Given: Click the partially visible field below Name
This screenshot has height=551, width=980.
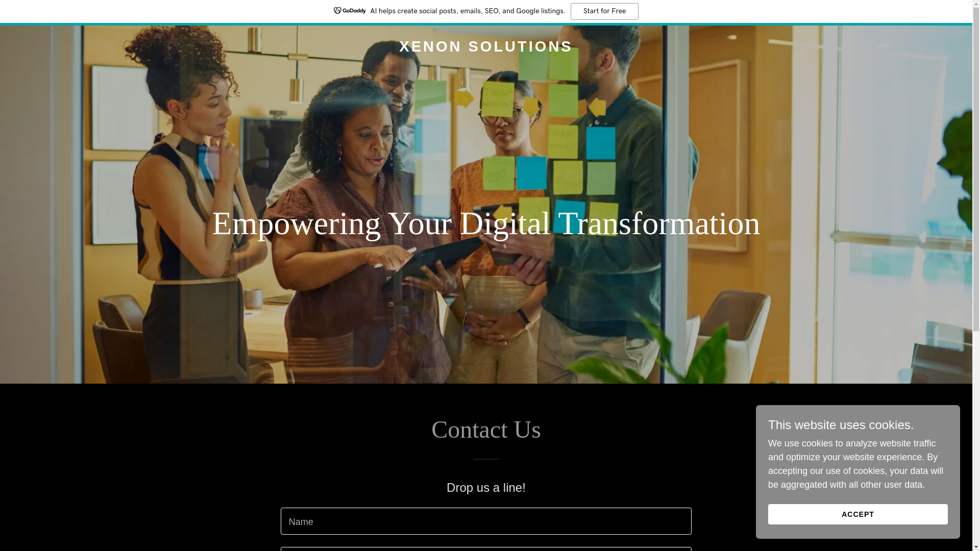Looking at the screenshot, I should click(486, 549).
